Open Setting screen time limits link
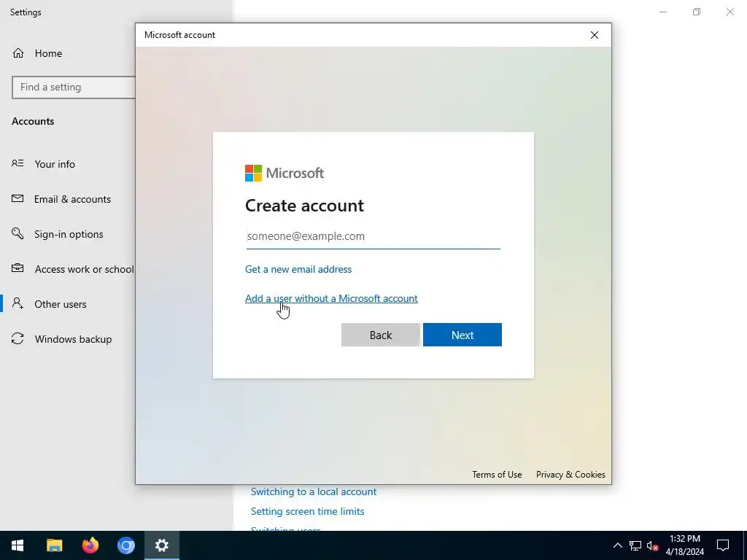This screenshot has height=560, width=747. (x=307, y=511)
